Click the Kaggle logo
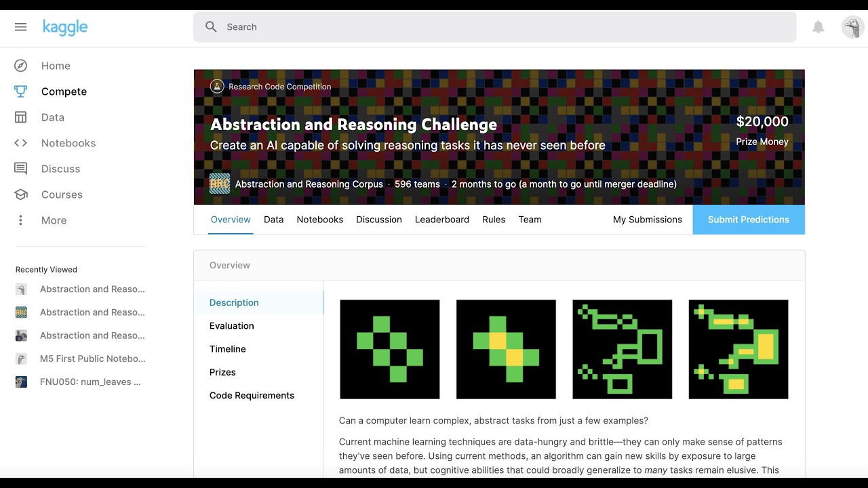This screenshot has width=868, height=488. 65,27
